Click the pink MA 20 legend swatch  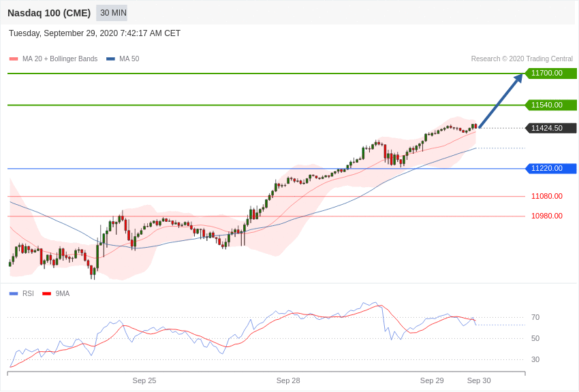14,59
